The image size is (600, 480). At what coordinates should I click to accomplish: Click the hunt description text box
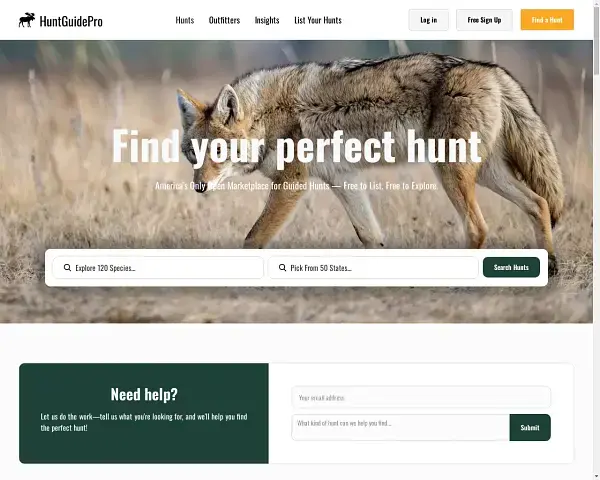click(401, 427)
